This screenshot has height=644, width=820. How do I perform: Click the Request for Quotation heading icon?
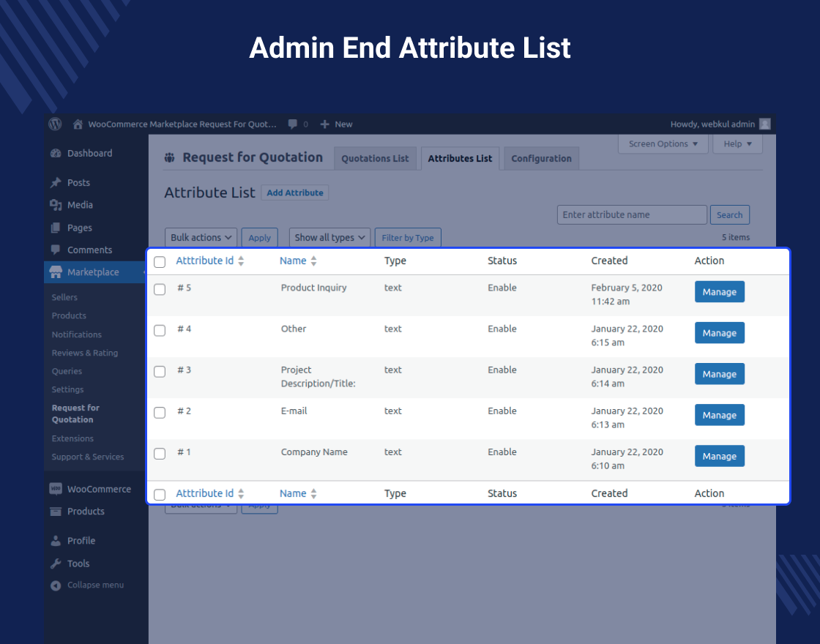[169, 157]
